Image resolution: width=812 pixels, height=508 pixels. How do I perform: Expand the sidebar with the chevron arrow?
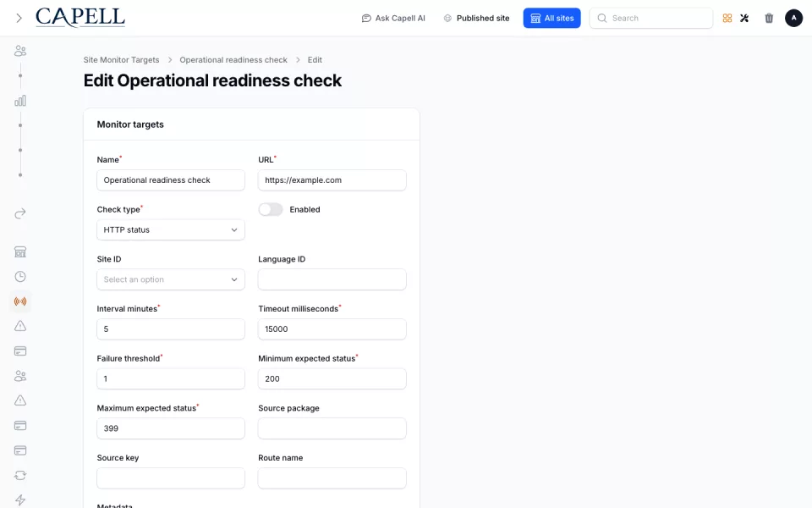coord(19,18)
